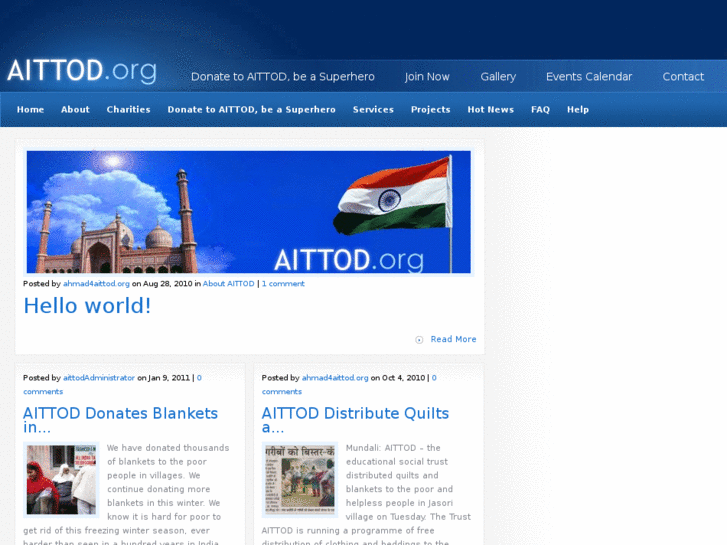The image size is (727, 545).
Task: Click the text 'on Aug 28, 2010 in'
Action: coord(166,283)
